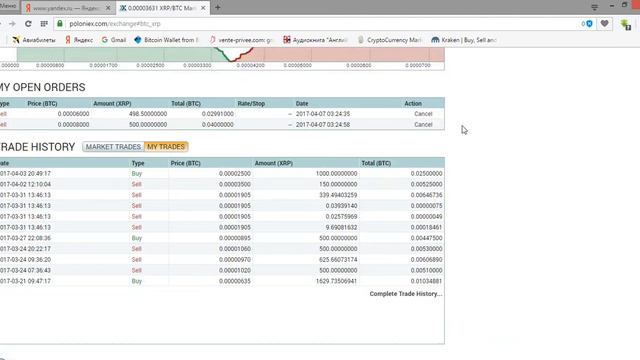The width and height of the screenshot is (640, 360).
Task: Close the Yandex tab
Action: (108, 8)
